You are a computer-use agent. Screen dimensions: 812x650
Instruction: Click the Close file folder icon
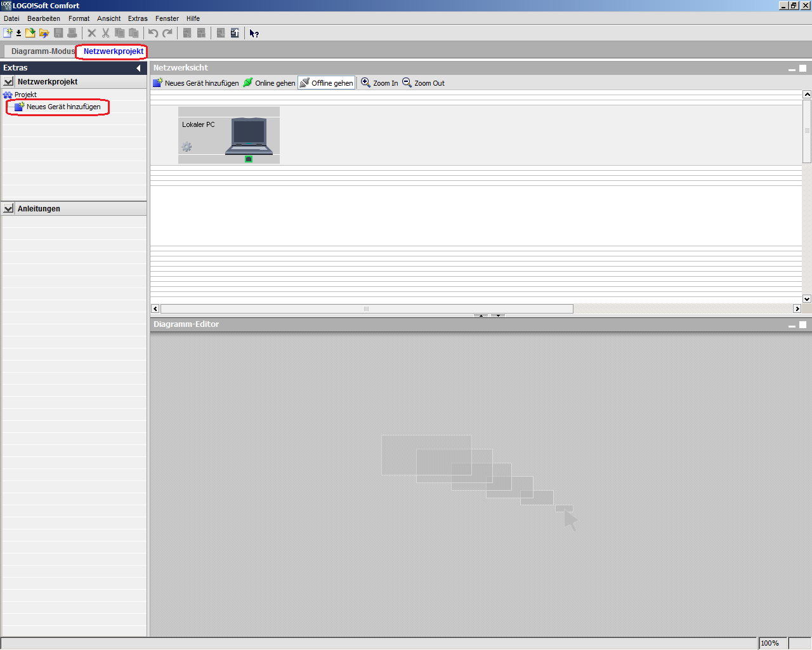click(x=44, y=33)
